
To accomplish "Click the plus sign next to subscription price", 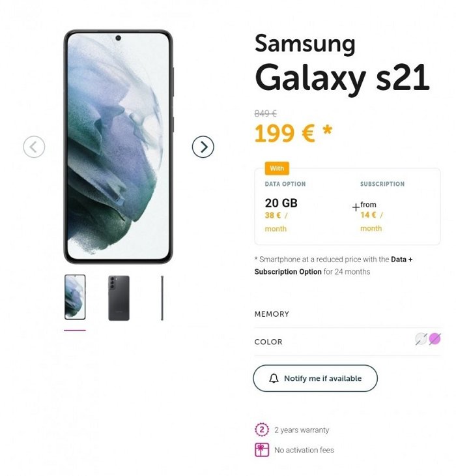I will click(x=356, y=207).
